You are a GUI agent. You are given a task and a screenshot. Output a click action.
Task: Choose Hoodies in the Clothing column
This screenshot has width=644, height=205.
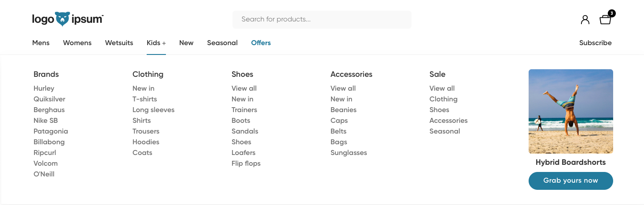(146, 142)
